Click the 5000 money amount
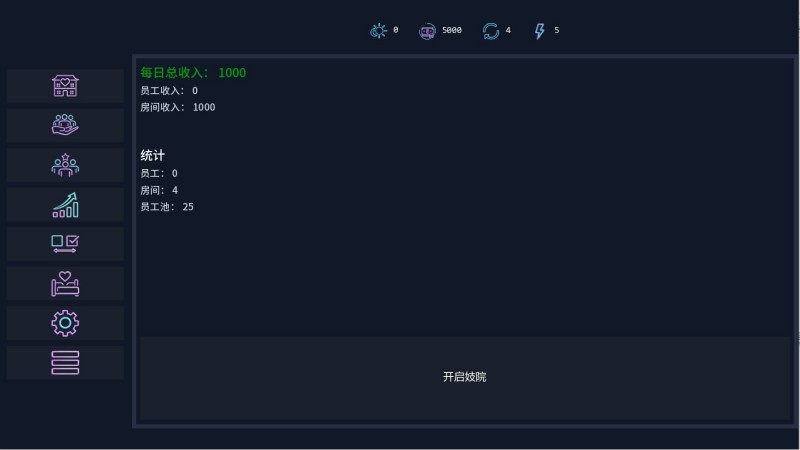Screen dimensions: 800x450 point(452,31)
